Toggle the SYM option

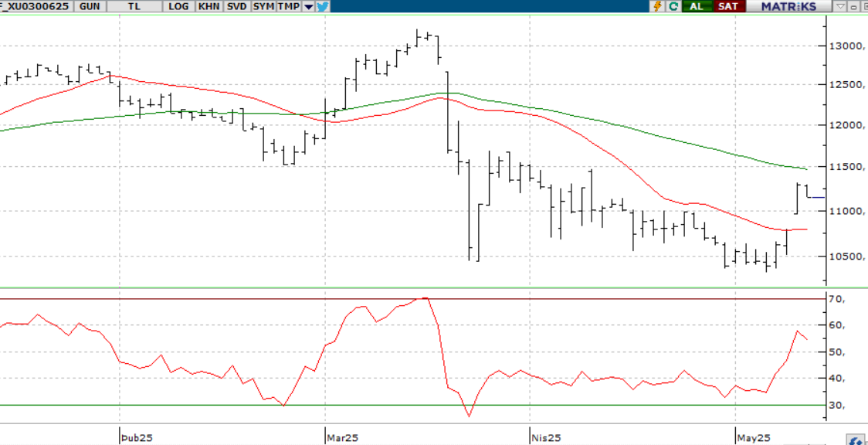(x=263, y=7)
